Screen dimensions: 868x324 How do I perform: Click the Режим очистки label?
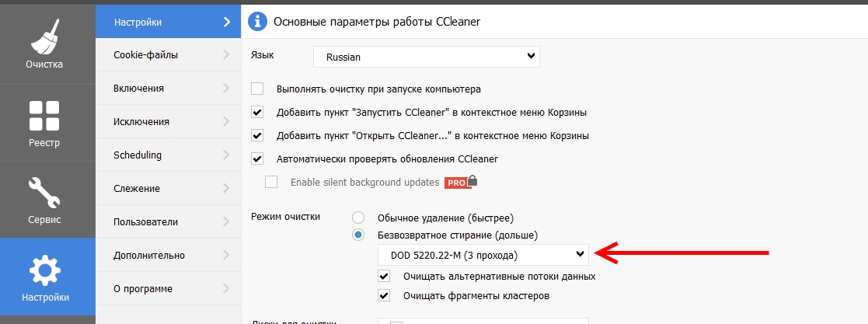[286, 217]
